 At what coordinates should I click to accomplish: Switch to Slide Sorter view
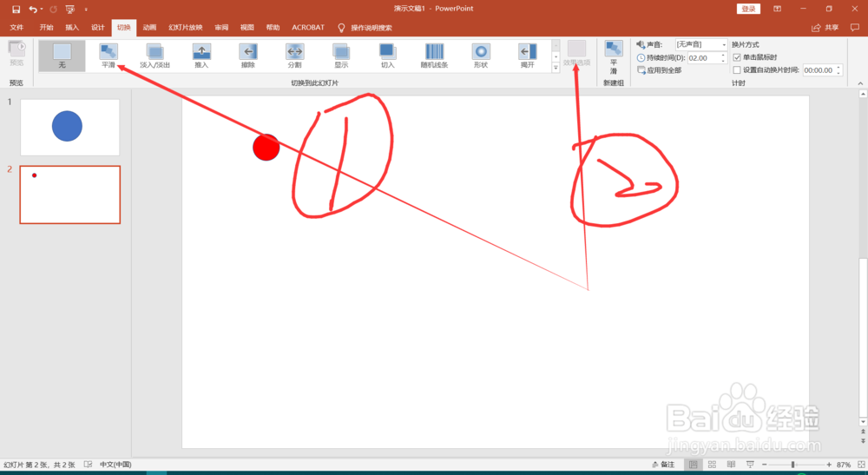pyautogui.click(x=712, y=465)
